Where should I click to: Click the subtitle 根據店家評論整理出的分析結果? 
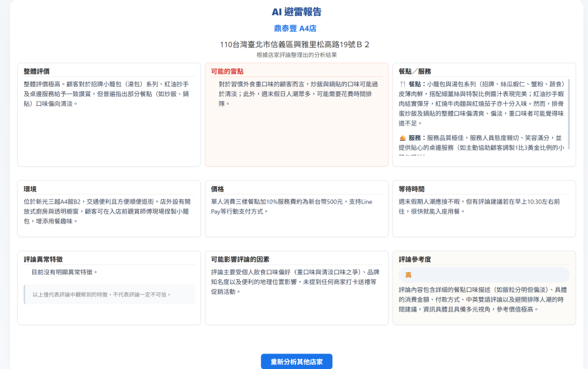[296, 55]
